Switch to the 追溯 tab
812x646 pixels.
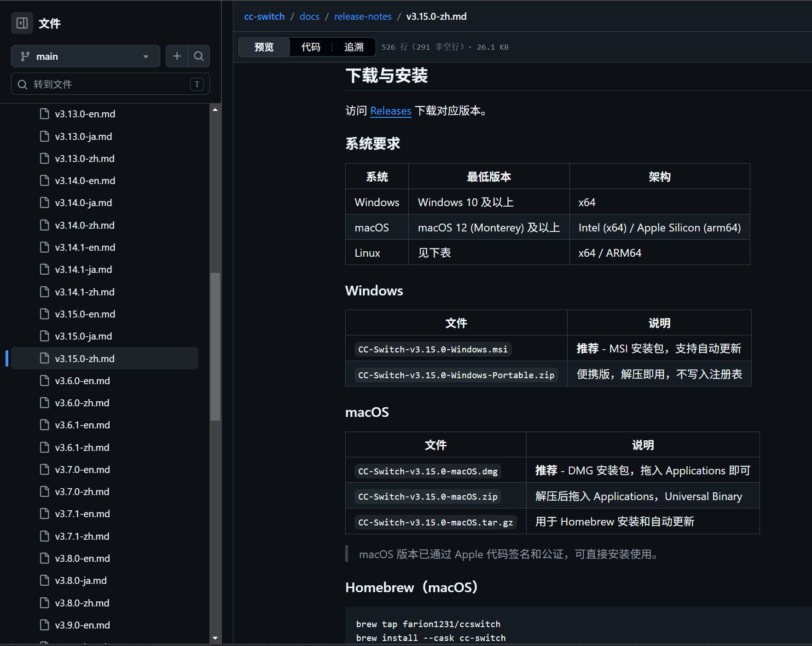[354, 47]
